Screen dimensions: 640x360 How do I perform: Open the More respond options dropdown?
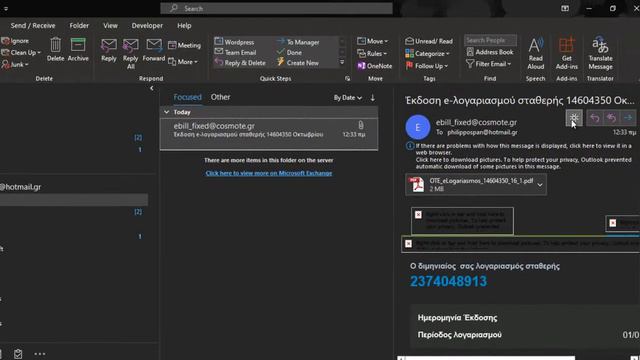tap(183, 62)
